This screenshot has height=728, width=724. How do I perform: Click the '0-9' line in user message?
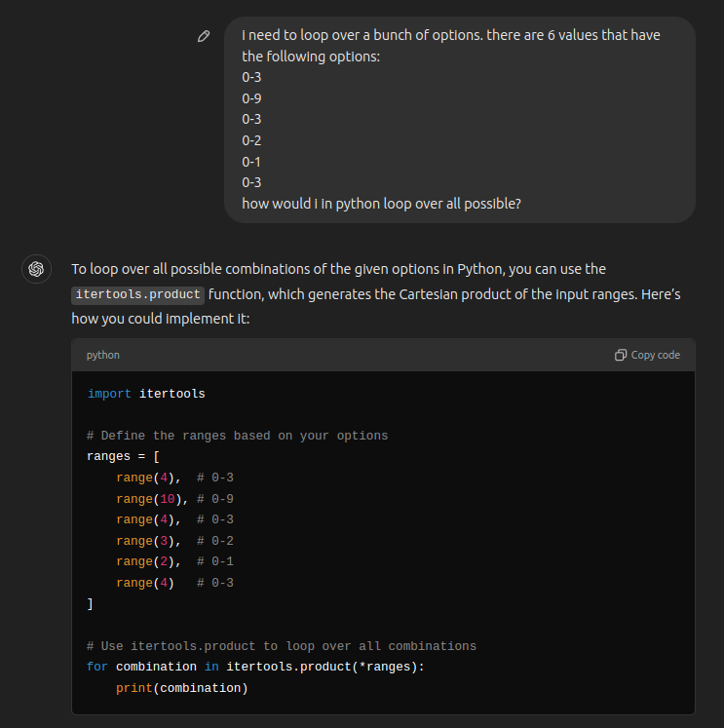(x=251, y=98)
